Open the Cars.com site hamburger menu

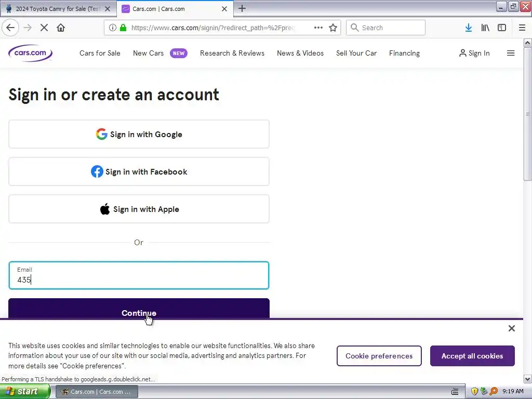pyautogui.click(x=511, y=53)
